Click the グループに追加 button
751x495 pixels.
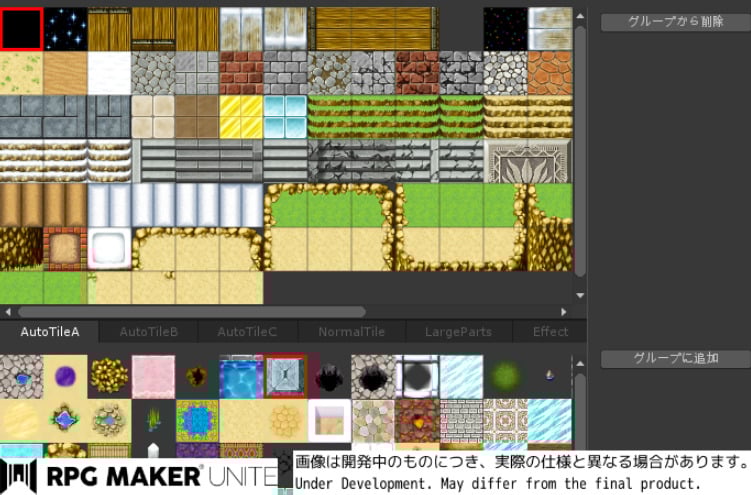[675, 358]
